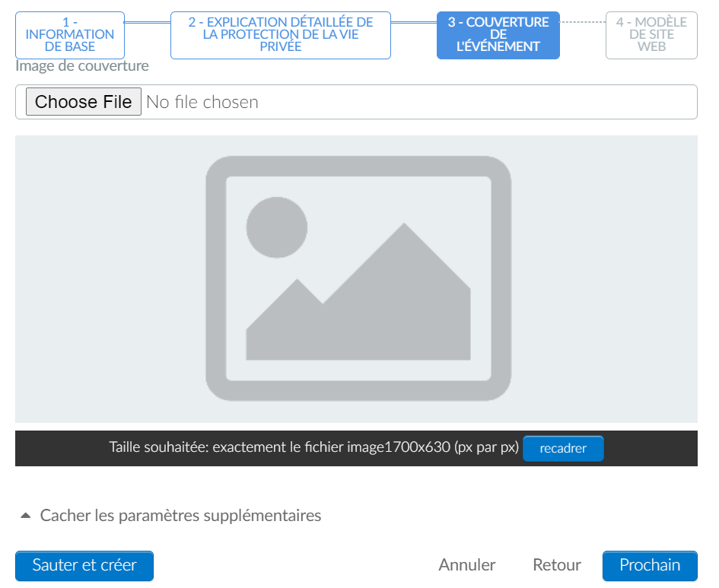The width and height of the screenshot is (719, 588).
Task: Open step 2 Explication détaillée de la vie privée
Action: (281, 35)
